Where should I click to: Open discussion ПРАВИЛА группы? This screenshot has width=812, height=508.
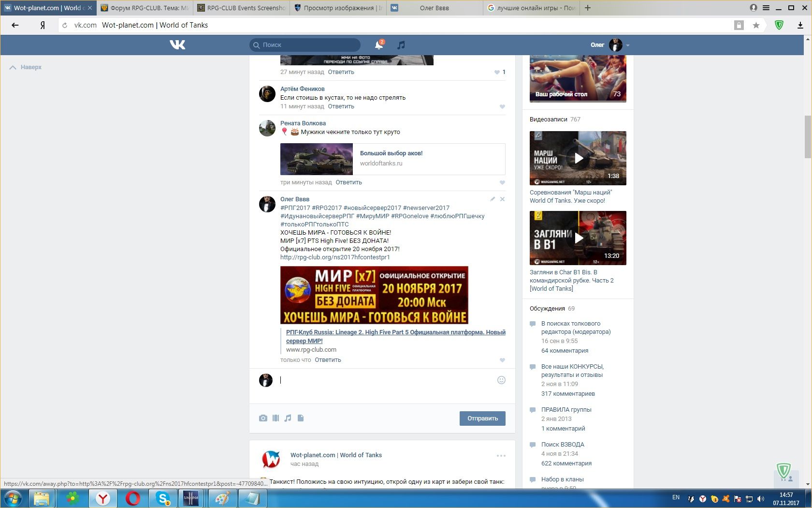coord(566,410)
